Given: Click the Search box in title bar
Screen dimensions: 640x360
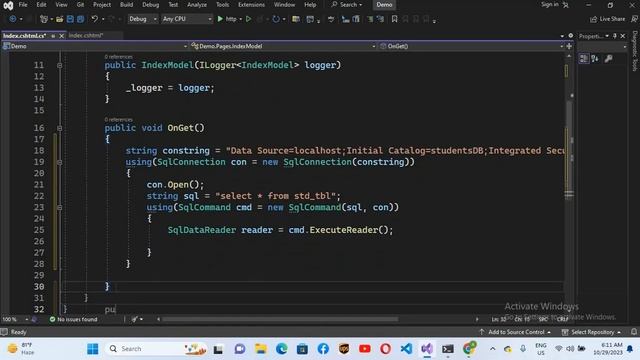Looking at the screenshot, I should [x=347, y=5].
